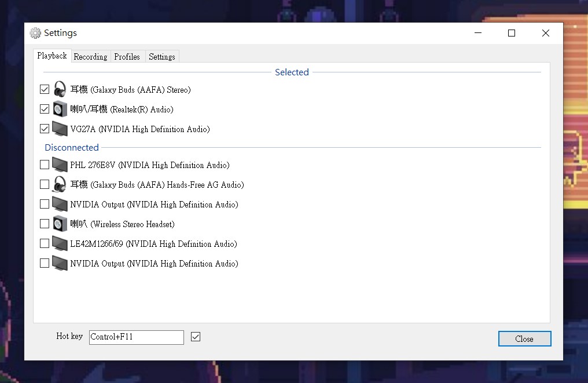Open the Profiles tab

(x=127, y=57)
